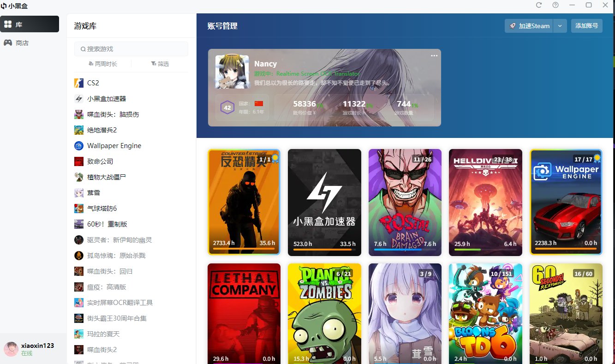Image resolution: width=615 pixels, height=364 pixels.
Task: Select CS2 in the game list
Action: (x=131, y=83)
